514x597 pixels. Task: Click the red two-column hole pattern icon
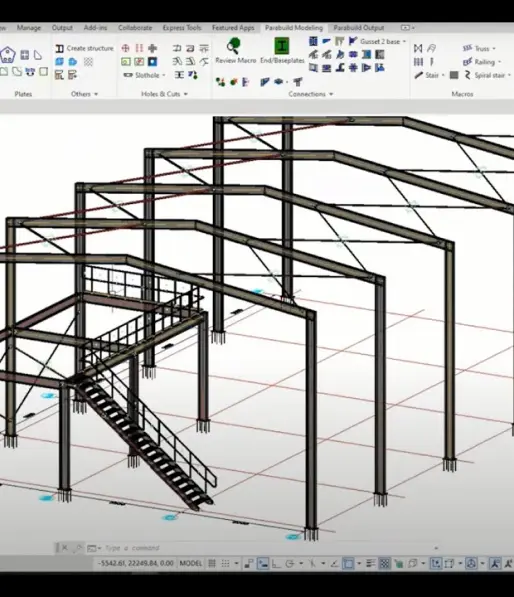point(139,48)
